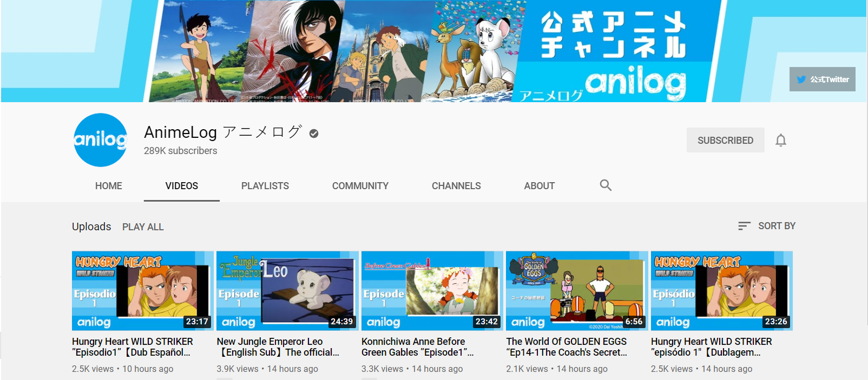Viewport: 868px width, 380px height.
Task: Click PLAY ALL uploads link
Action: point(143,227)
